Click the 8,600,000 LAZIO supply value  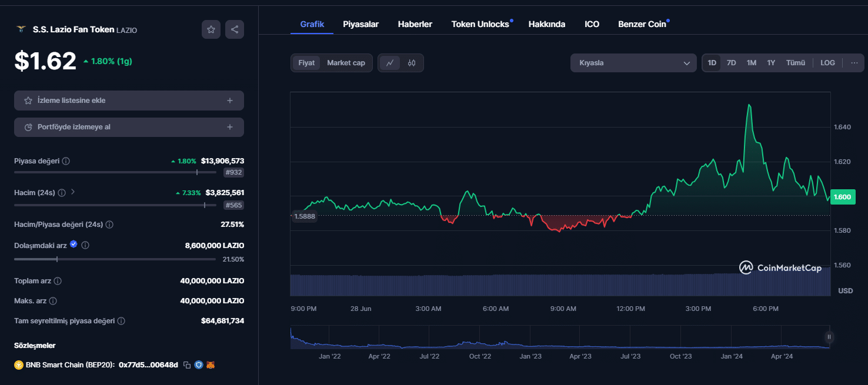point(215,246)
